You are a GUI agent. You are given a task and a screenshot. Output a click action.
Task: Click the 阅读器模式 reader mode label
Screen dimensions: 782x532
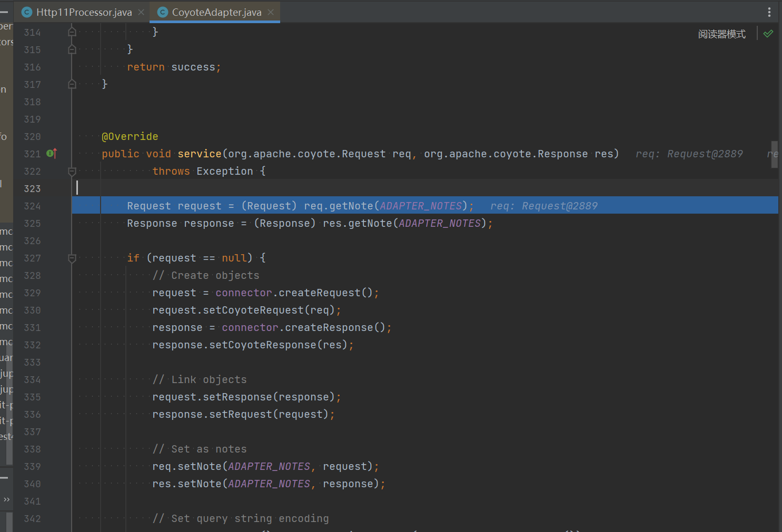(721, 34)
